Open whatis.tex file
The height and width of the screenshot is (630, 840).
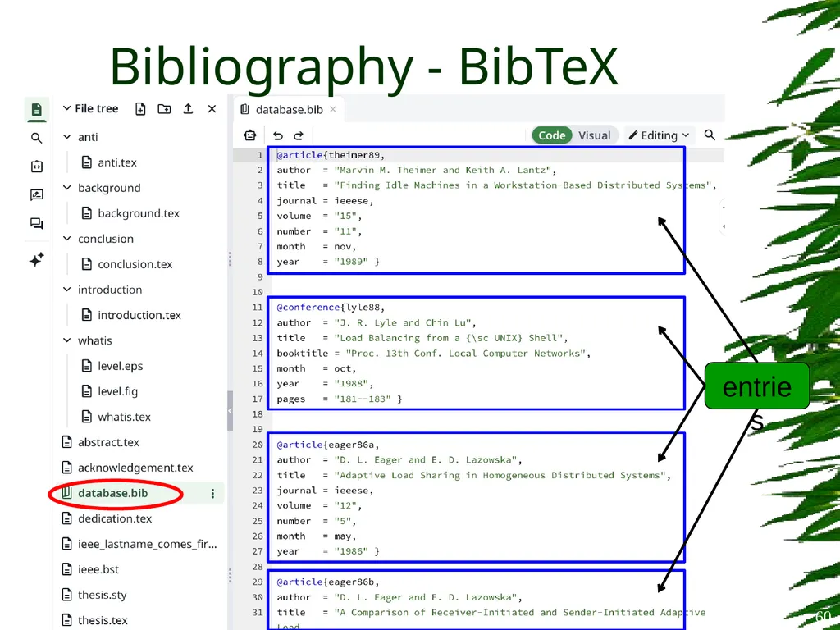pyautogui.click(x=125, y=417)
